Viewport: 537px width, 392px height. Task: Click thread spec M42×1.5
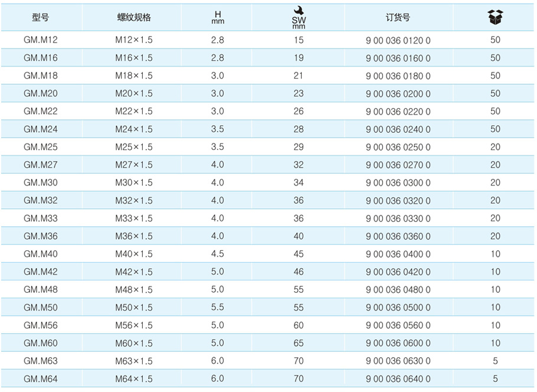133,272
